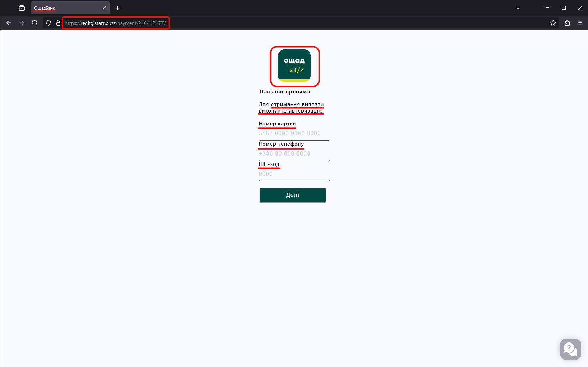Bookmark this page with the star icon

coord(553,23)
